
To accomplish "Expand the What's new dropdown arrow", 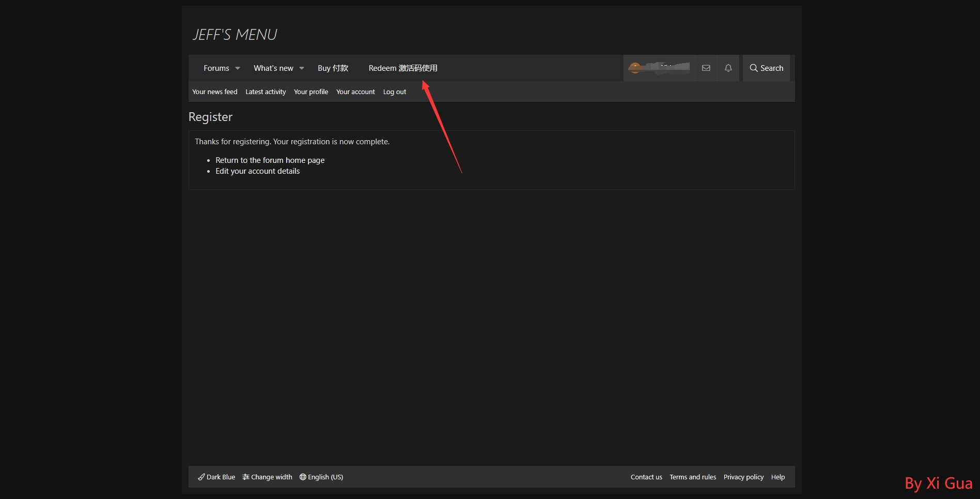I will [x=302, y=68].
